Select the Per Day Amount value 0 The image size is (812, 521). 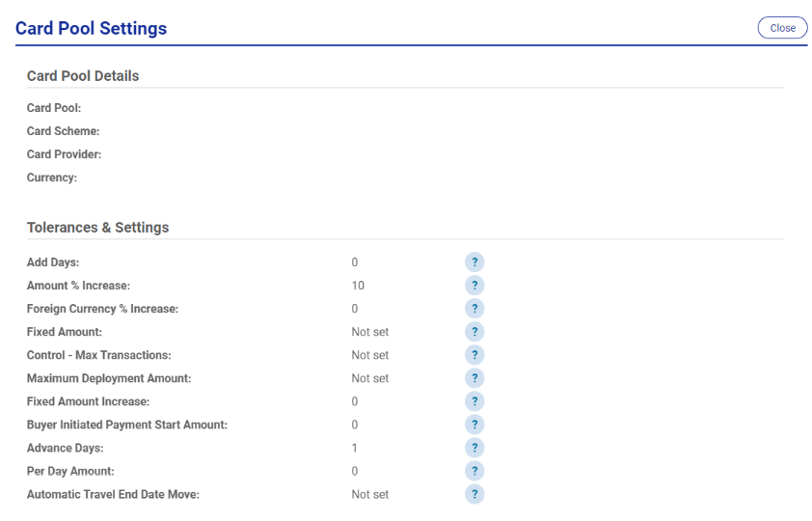pos(355,471)
